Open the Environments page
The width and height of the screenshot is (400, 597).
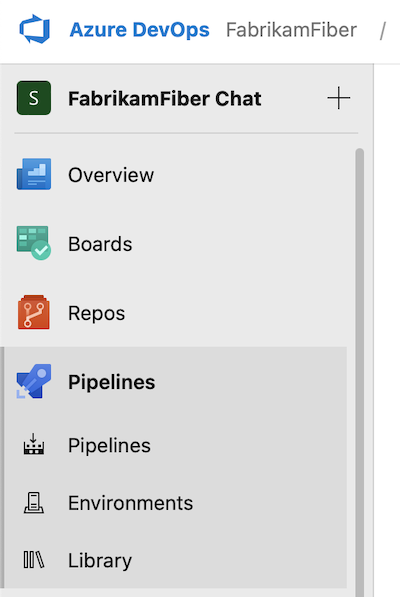click(174, 503)
